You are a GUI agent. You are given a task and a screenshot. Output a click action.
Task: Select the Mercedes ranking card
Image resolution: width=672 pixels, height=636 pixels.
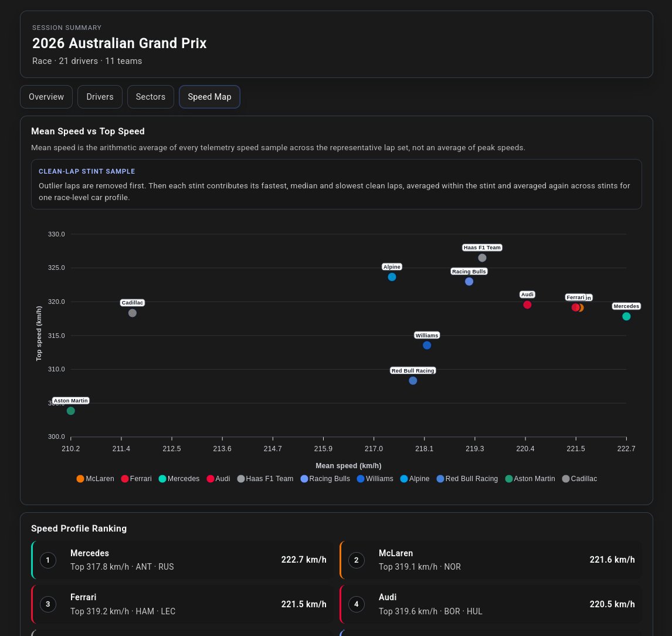[182, 560]
